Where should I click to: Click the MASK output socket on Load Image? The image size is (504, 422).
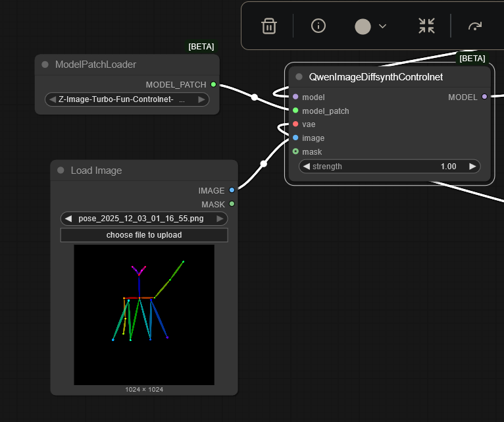232,204
